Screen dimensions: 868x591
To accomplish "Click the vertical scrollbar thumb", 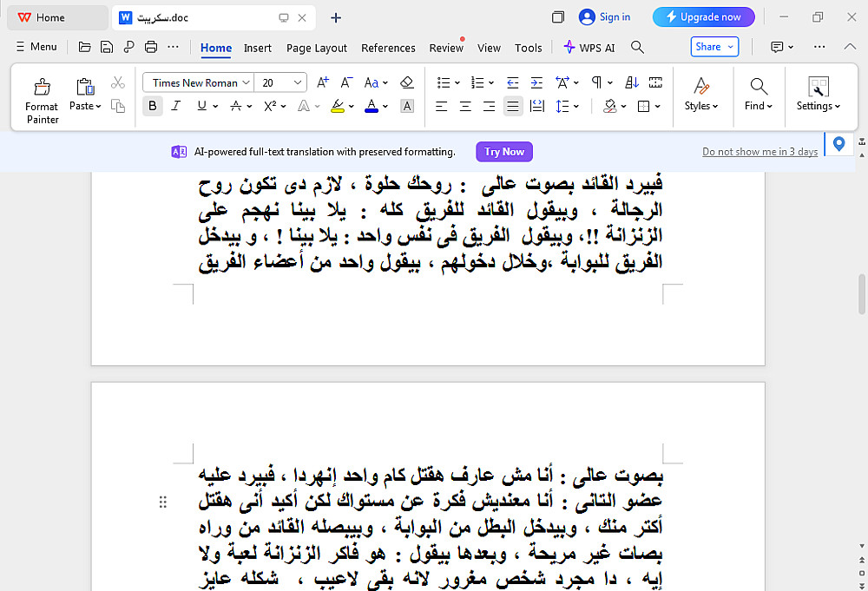I will pos(862,293).
